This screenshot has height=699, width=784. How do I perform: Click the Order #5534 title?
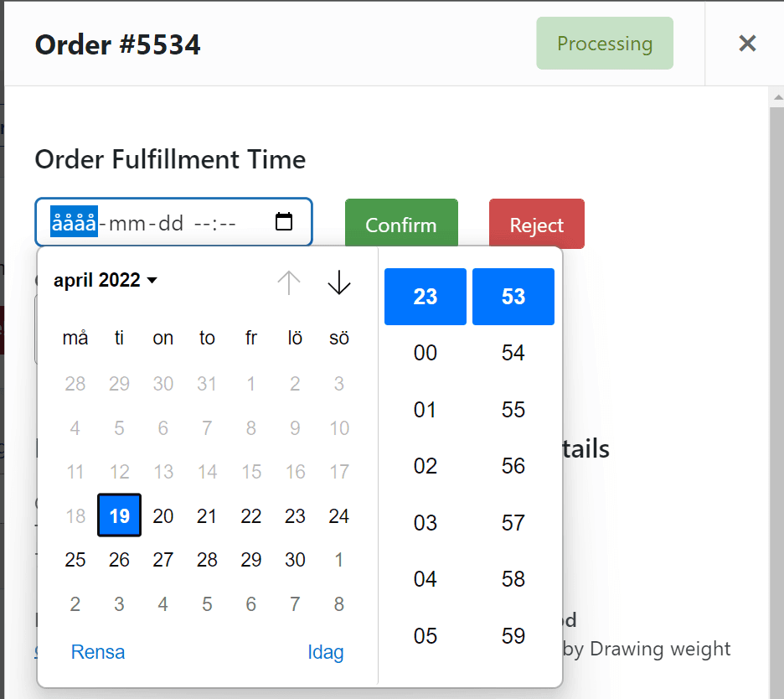pyautogui.click(x=117, y=44)
